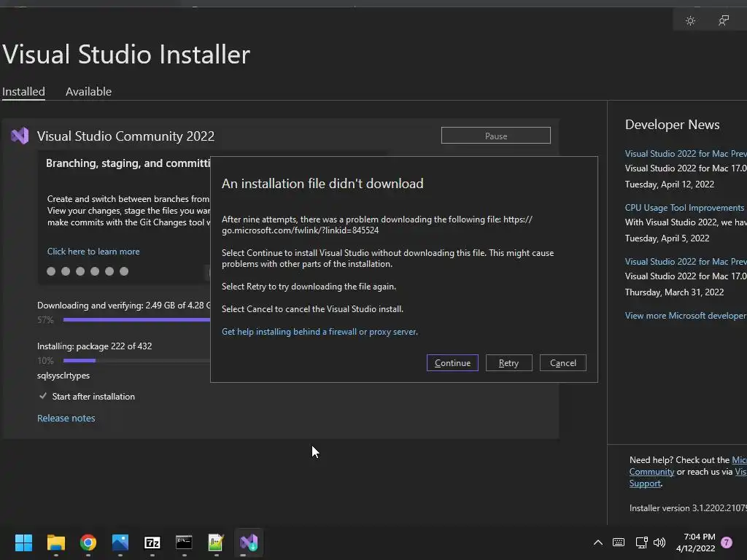Click the sqlsysclrtypes package name
The image size is (747, 560).
(63, 376)
